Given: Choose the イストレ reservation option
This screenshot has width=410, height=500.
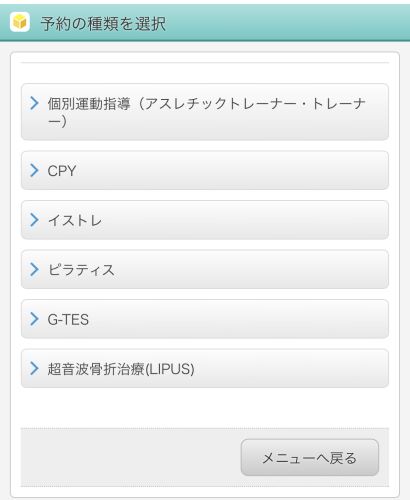Looking at the screenshot, I should pyautogui.click(x=205, y=220).
